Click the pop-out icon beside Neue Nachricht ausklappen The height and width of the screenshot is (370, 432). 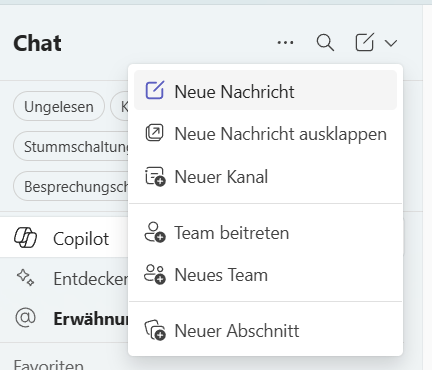(154, 133)
